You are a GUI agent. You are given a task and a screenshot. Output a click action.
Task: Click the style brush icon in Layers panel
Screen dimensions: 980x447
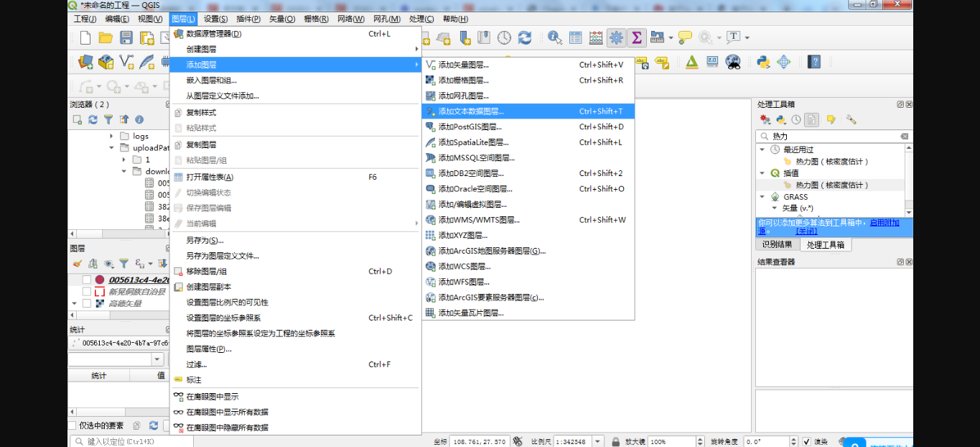tap(78, 264)
